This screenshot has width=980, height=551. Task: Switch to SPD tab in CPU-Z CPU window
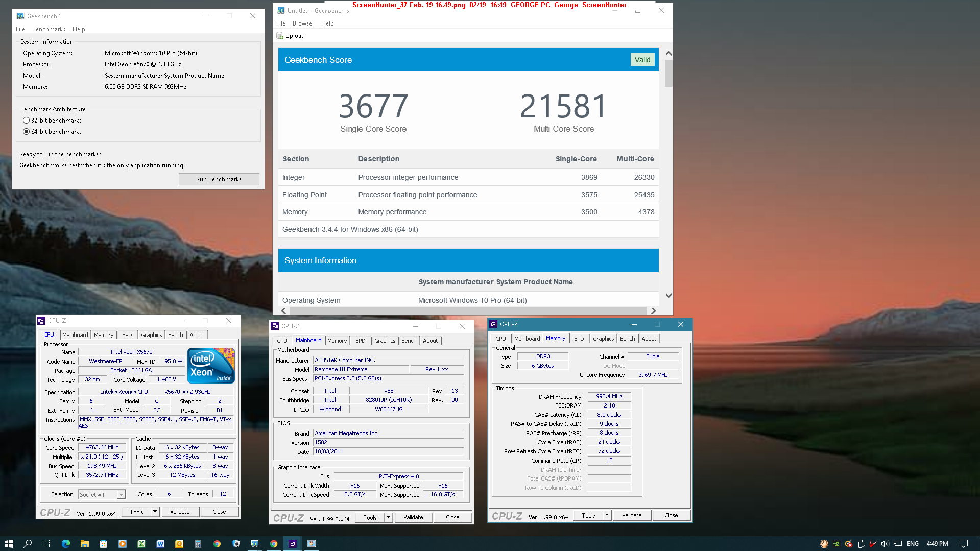[127, 335]
